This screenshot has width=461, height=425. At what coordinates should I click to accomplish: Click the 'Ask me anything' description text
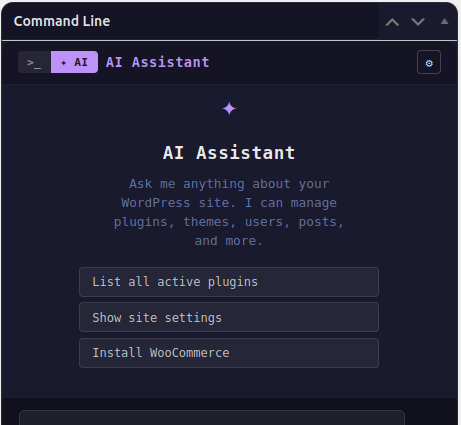click(x=229, y=212)
